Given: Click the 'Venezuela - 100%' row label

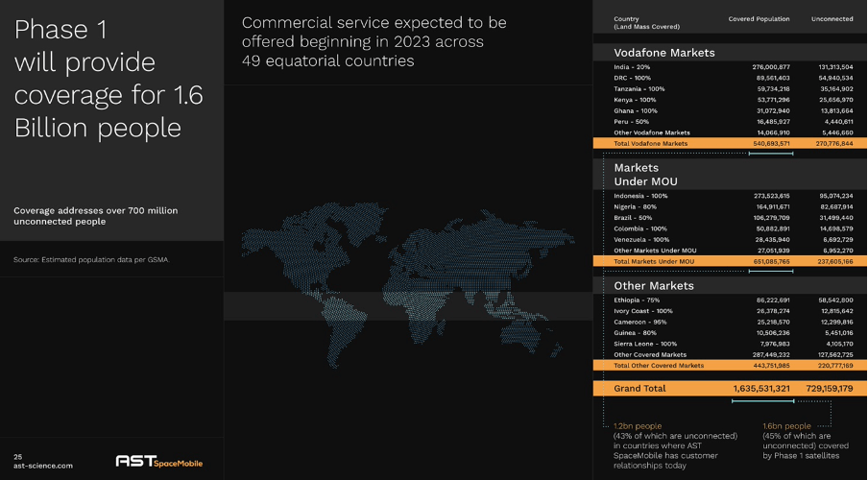Looking at the screenshot, I should [641, 240].
